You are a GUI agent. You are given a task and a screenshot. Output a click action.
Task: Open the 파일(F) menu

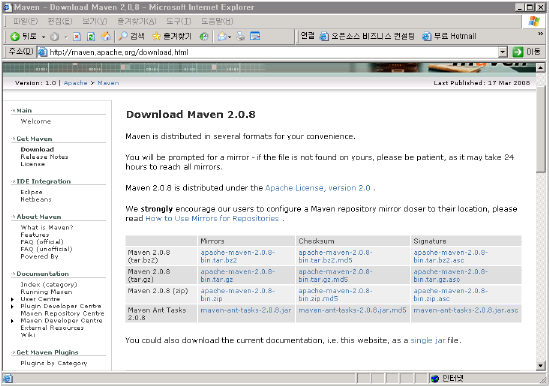coord(26,21)
